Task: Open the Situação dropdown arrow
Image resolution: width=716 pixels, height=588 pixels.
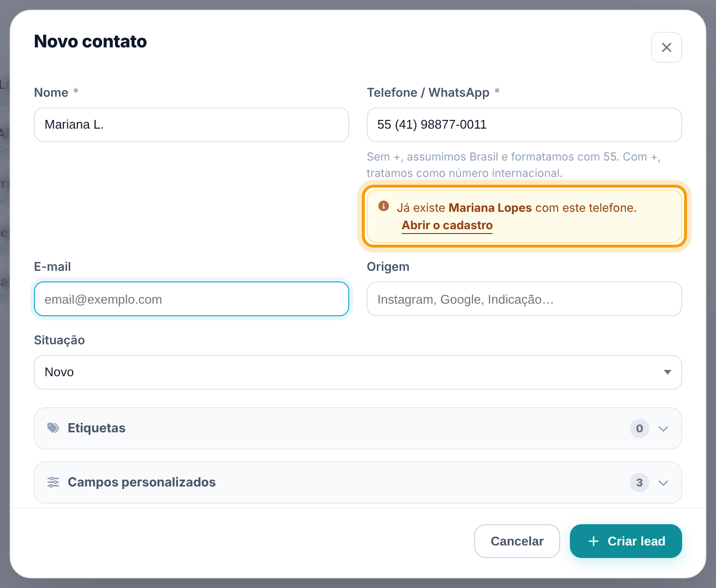Action: click(668, 372)
